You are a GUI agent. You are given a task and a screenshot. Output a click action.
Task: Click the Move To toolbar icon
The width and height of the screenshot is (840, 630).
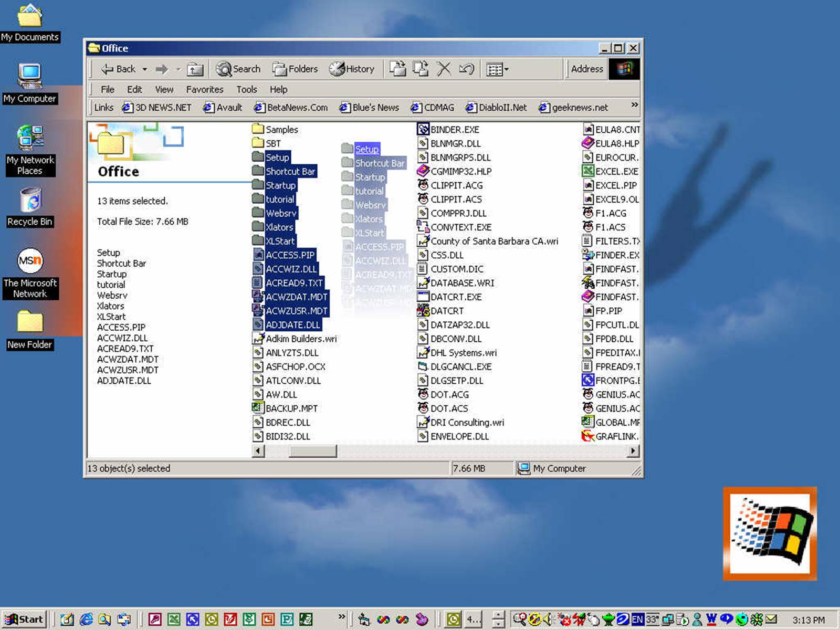(x=397, y=69)
